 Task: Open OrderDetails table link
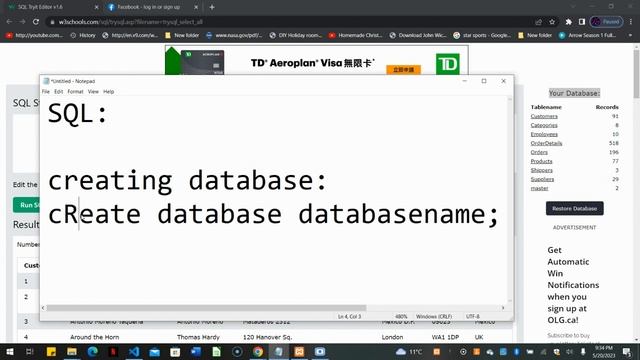pos(547,143)
